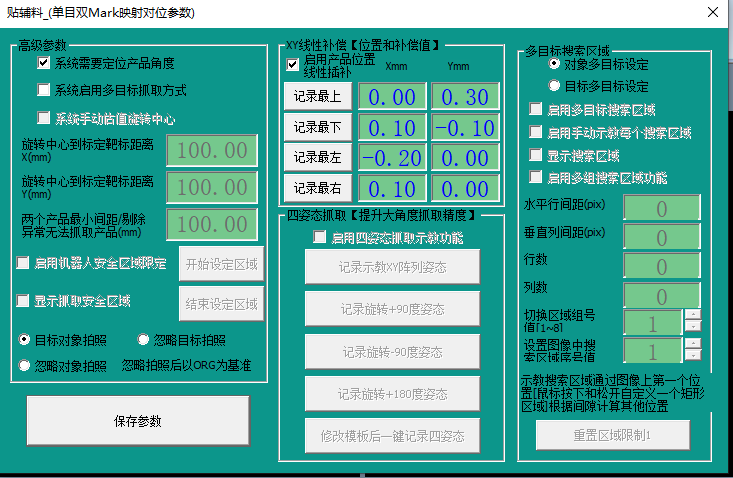Click Xmm field of 记录最左 row
733x478 pixels.
392,158
